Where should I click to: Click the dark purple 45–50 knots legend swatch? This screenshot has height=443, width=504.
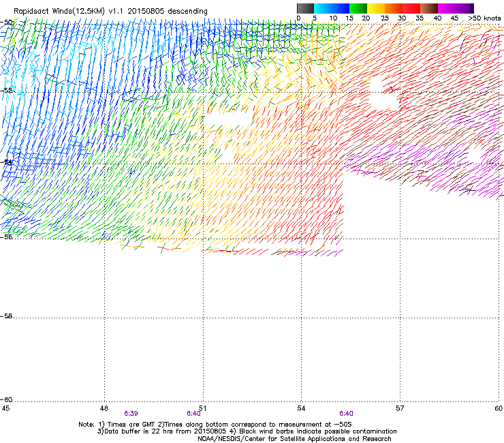click(464, 8)
